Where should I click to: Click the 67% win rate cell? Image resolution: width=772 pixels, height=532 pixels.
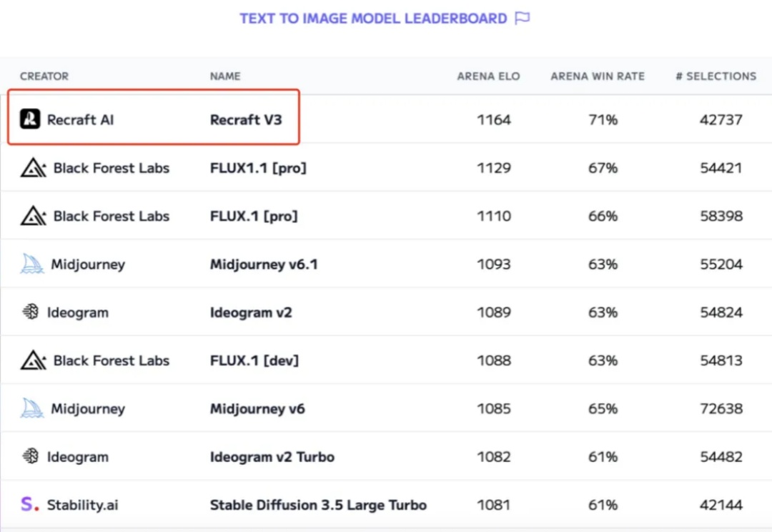603,168
